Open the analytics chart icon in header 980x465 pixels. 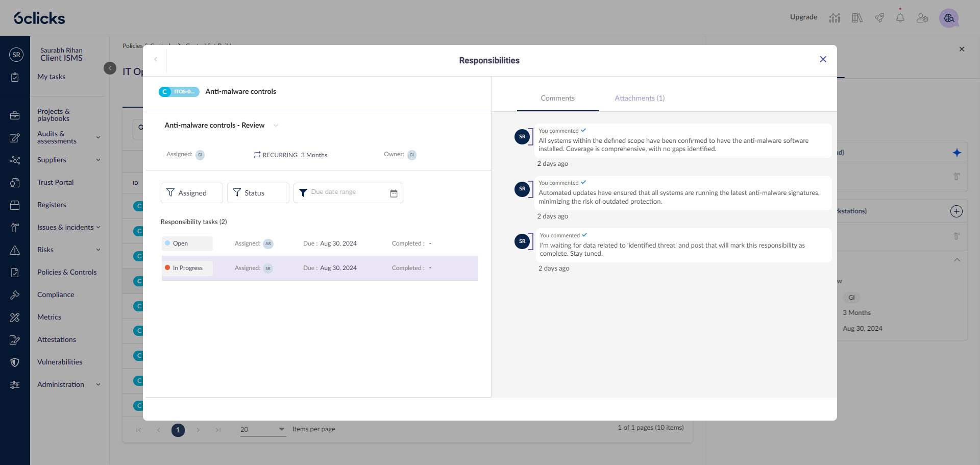pos(835,18)
